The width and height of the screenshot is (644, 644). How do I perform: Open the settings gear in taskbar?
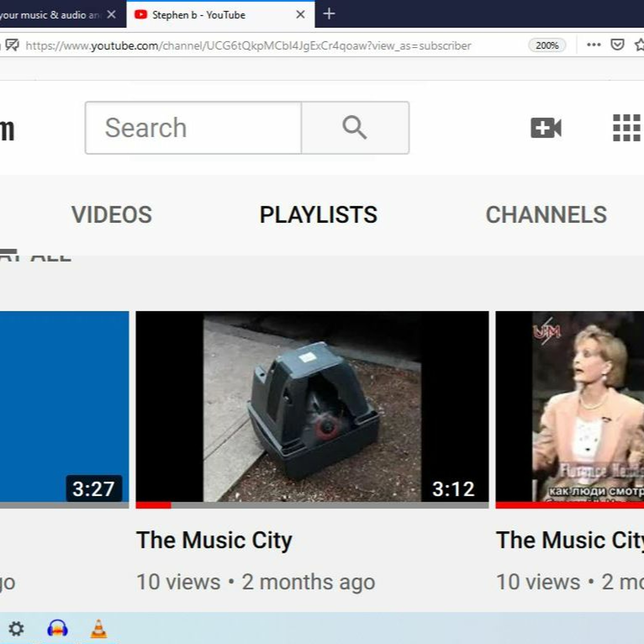coord(16,629)
